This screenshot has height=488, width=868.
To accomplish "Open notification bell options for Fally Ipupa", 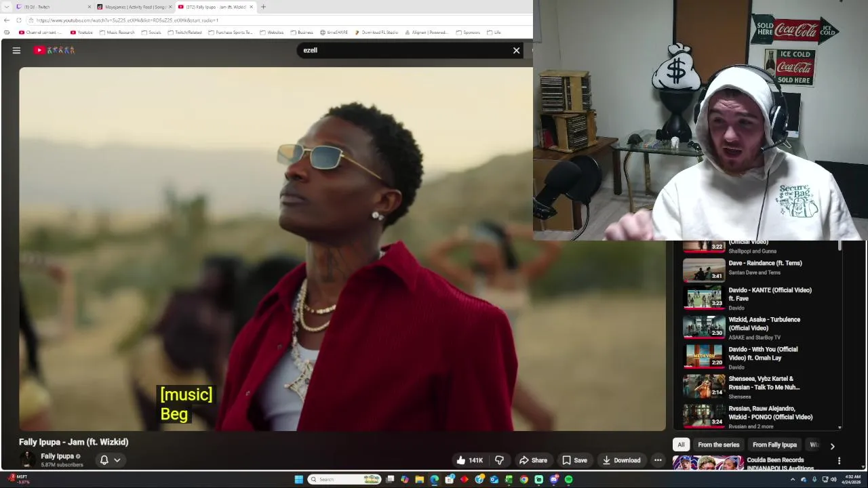I will (110, 460).
